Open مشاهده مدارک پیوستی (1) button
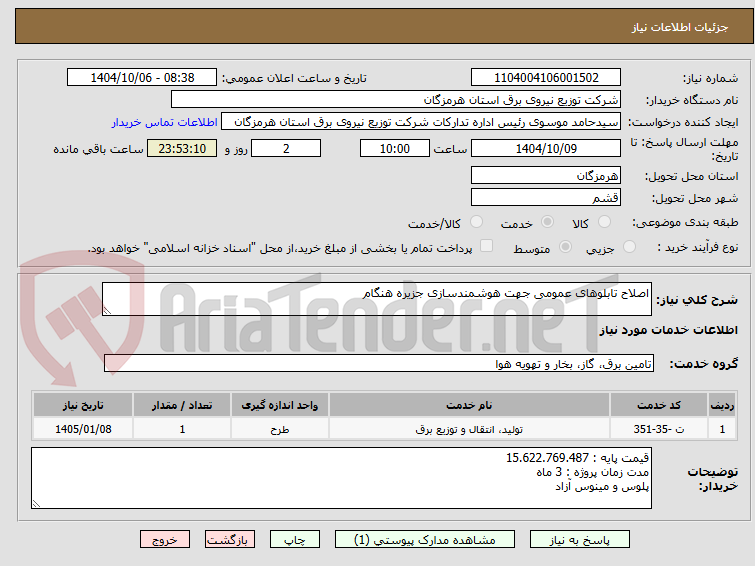 [425, 540]
